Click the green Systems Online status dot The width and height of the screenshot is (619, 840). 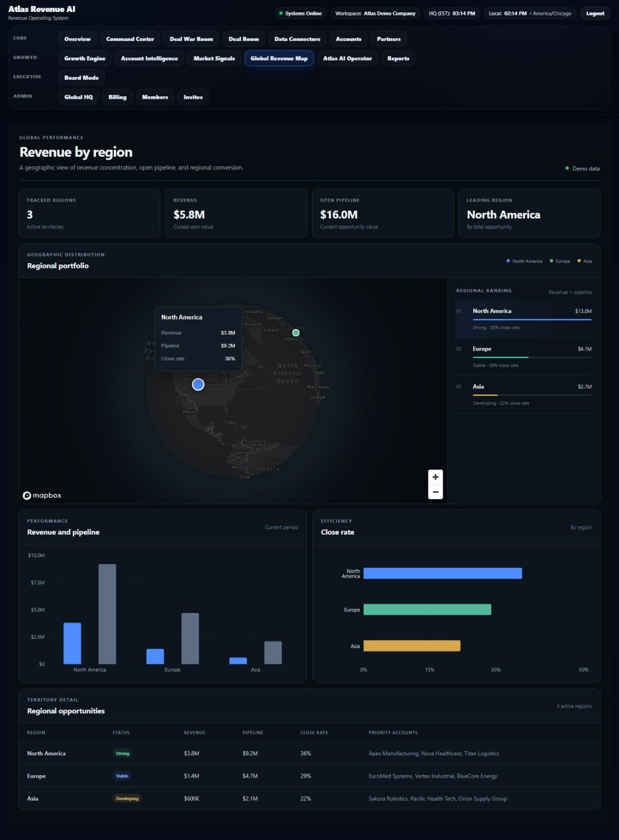(281, 13)
